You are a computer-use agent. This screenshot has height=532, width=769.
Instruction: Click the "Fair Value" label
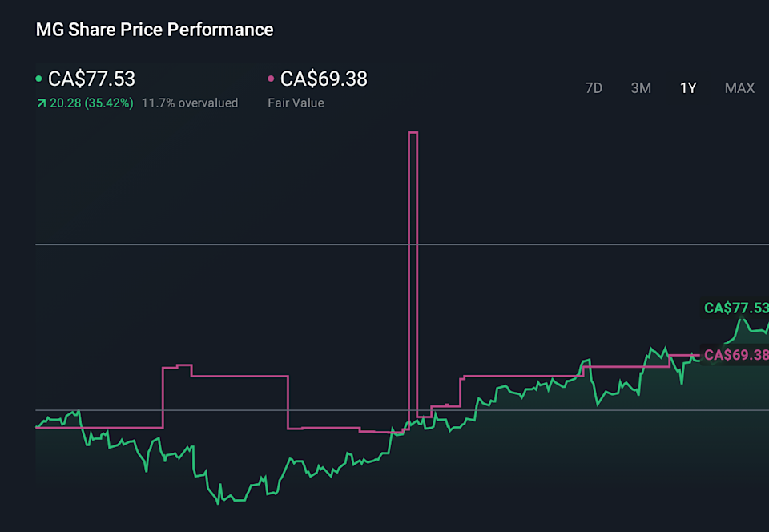(x=296, y=103)
